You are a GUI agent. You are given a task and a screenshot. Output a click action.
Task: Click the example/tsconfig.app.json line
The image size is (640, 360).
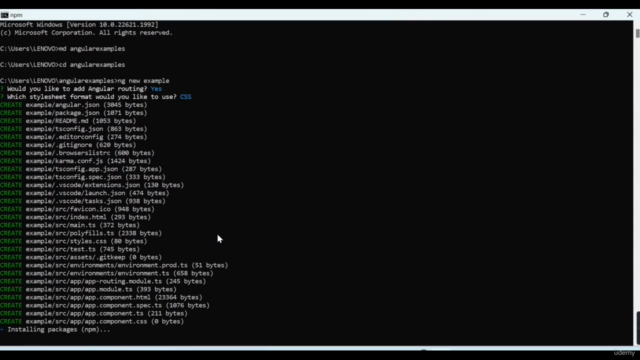point(81,169)
